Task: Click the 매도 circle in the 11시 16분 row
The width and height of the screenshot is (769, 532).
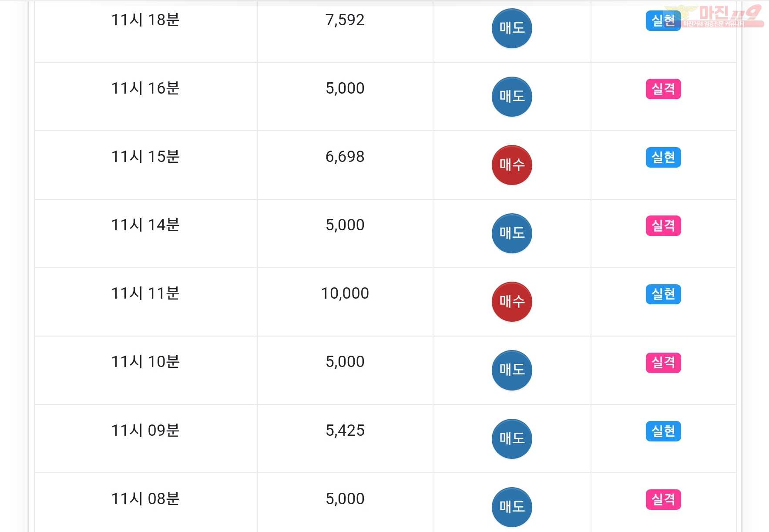Action: 512,97
